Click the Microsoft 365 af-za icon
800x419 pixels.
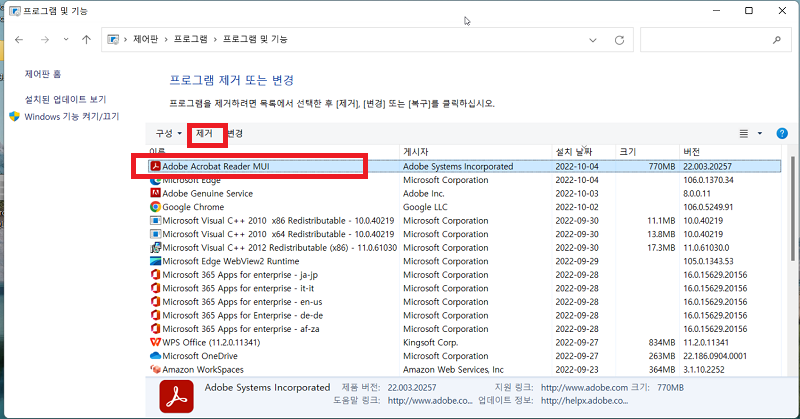click(x=156, y=329)
